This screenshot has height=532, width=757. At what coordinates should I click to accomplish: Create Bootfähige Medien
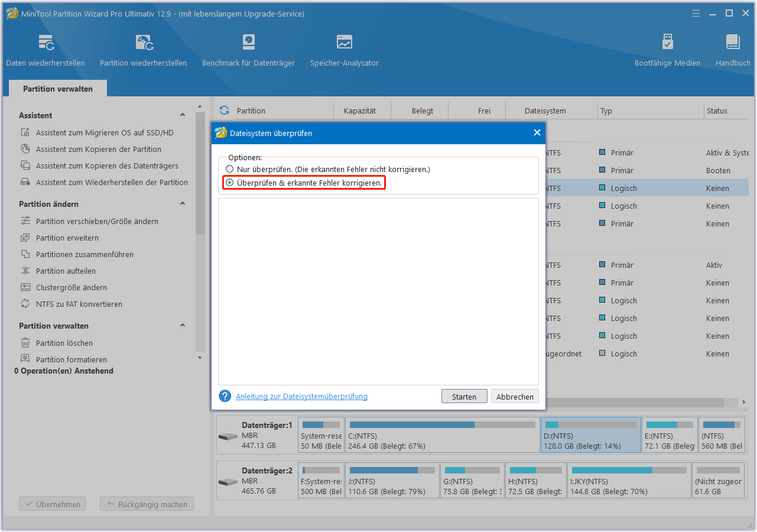pyautogui.click(x=667, y=50)
